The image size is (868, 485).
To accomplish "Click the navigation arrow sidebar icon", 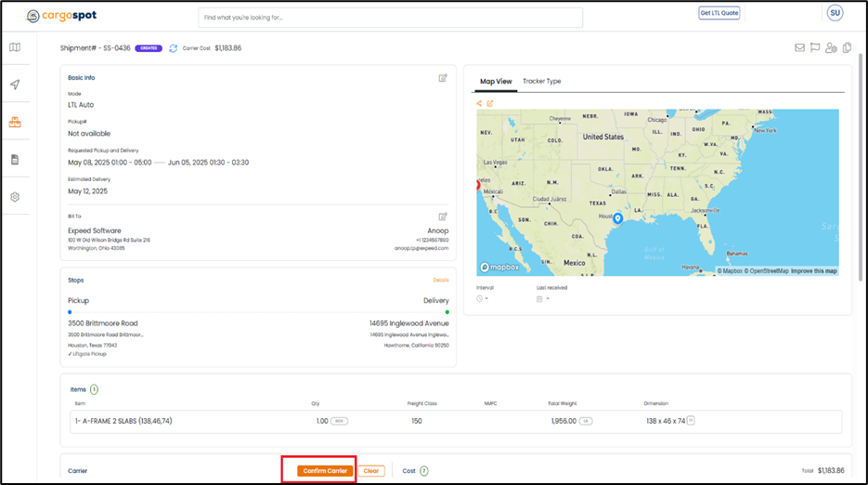I will coord(15,85).
